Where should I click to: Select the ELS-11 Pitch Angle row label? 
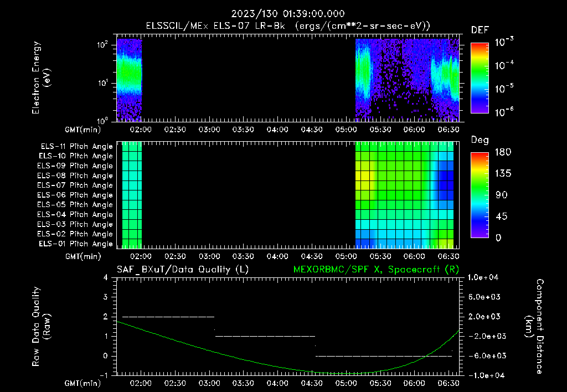(x=76, y=147)
